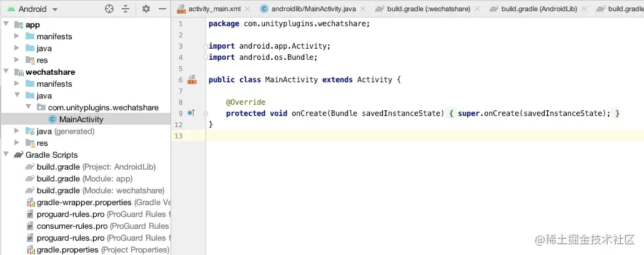Click the Collapse All icon
Viewport: 644px width, 255px height.
126,9
